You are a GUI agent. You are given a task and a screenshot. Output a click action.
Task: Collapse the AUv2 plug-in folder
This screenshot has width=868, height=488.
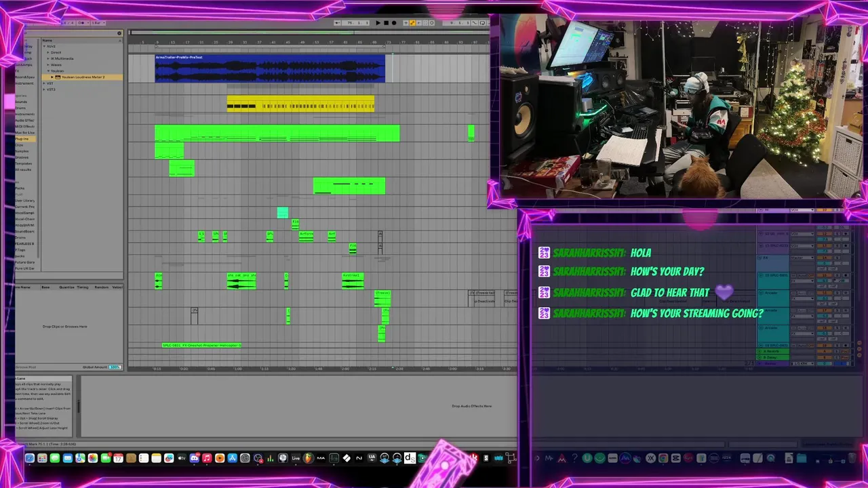(44, 46)
